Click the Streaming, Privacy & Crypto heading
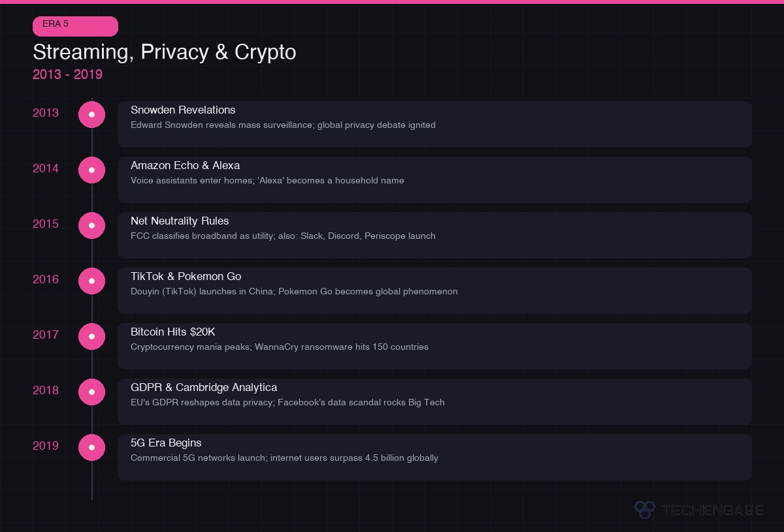 164,52
